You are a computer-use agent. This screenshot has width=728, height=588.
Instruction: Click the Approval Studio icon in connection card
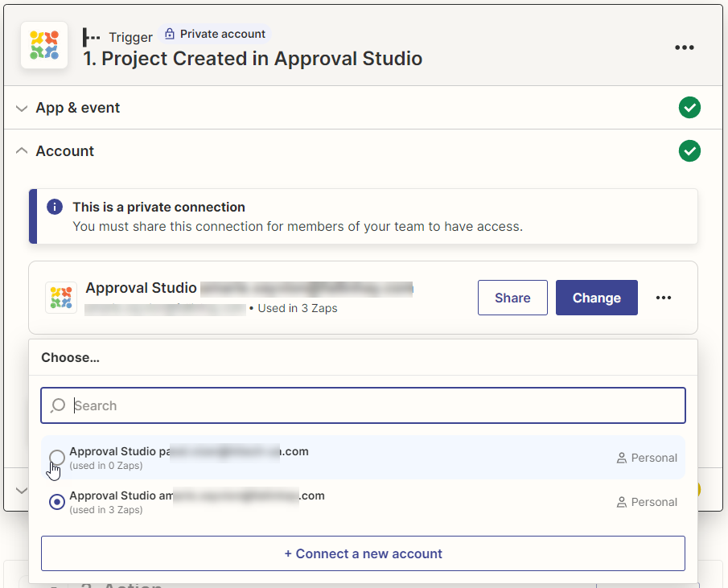pos(61,298)
